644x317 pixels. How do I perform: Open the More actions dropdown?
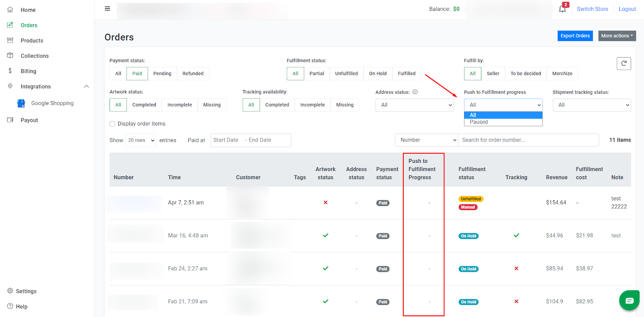617,36
